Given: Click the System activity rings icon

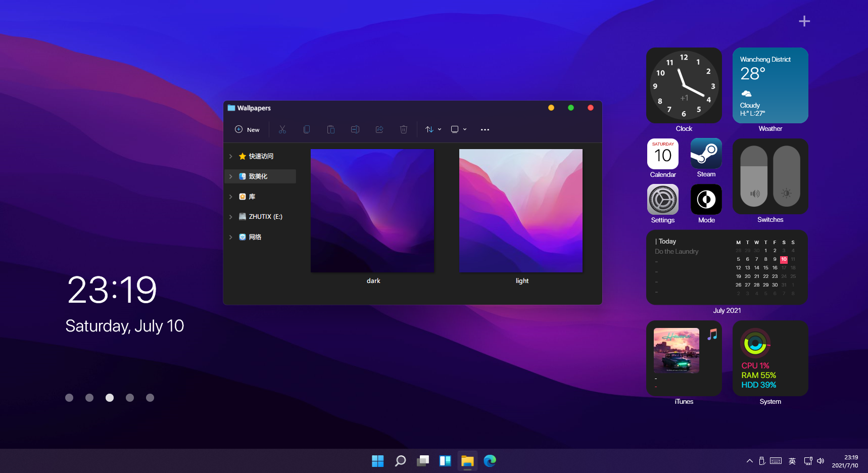Looking at the screenshot, I should pos(755,344).
